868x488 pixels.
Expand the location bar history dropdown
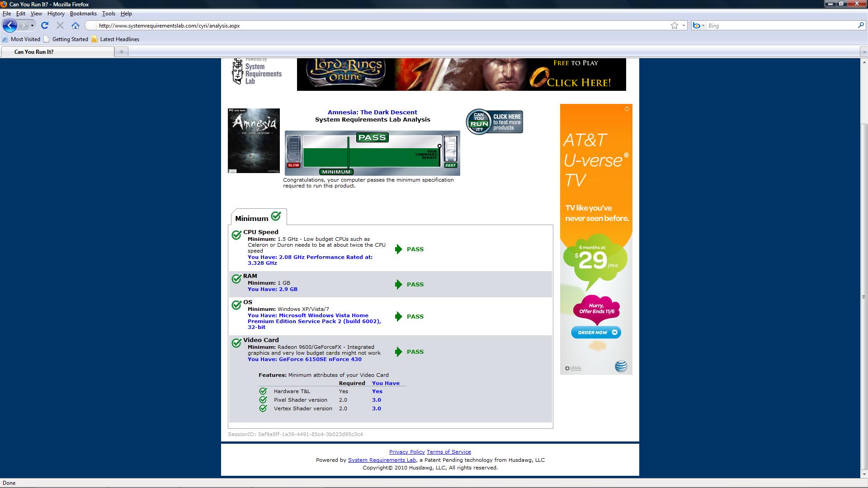coord(684,26)
